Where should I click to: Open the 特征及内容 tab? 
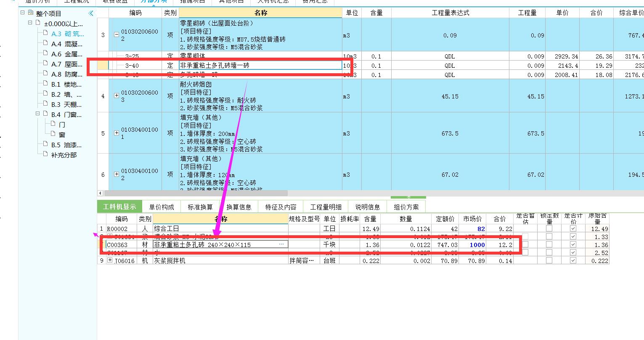pyautogui.click(x=281, y=207)
